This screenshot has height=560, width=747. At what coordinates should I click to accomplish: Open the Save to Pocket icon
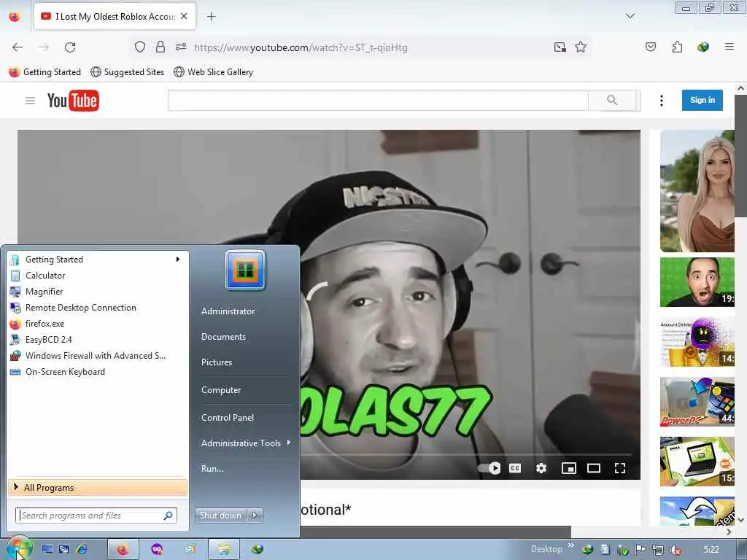coord(650,47)
